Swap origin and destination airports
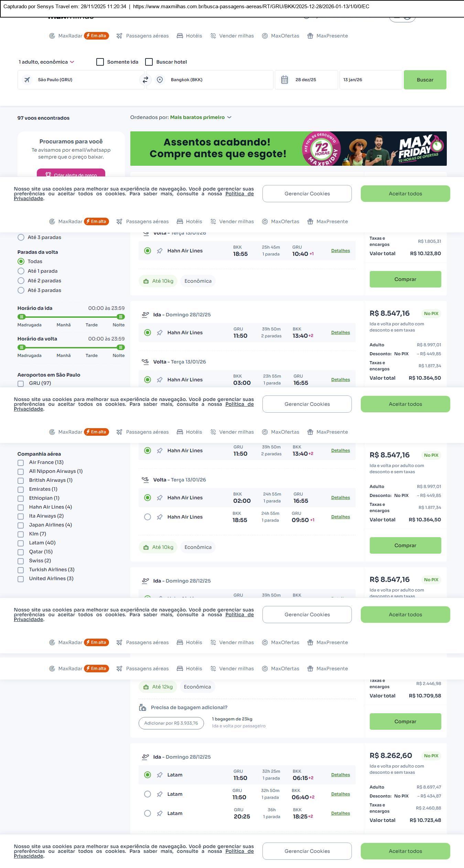Screen dimensions: 464x868 click(145, 80)
